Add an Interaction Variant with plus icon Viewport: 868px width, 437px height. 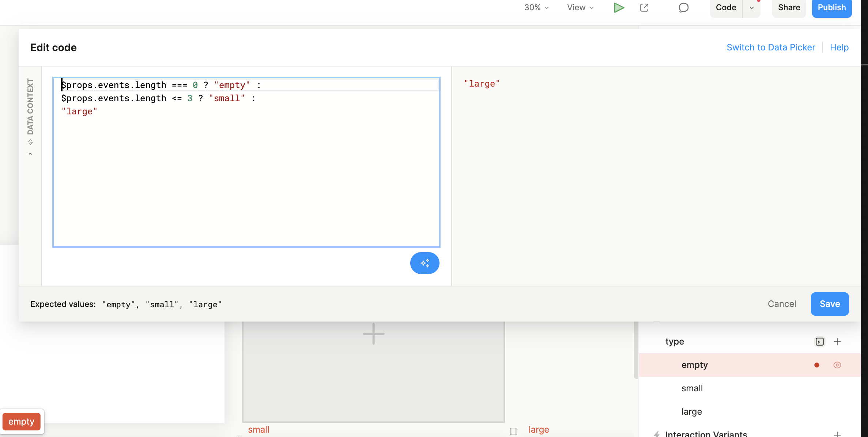click(837, 434)
